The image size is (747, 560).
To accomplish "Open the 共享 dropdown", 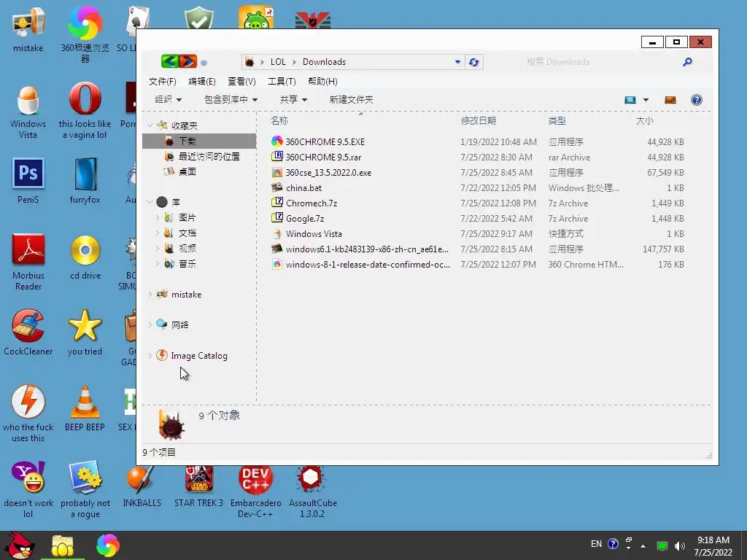I will 293,99.
